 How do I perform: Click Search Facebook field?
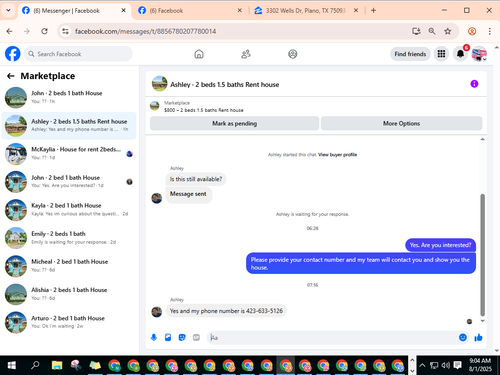point(78,54)
